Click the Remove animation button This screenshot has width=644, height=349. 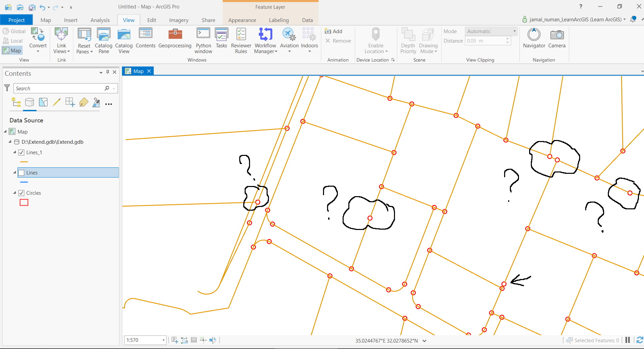point(338,41)
